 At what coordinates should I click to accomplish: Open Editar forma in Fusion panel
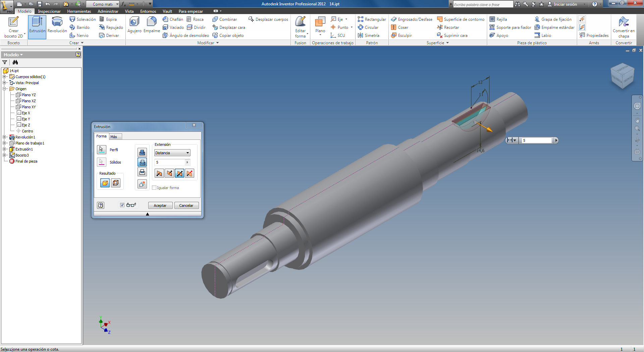point(300,27)
